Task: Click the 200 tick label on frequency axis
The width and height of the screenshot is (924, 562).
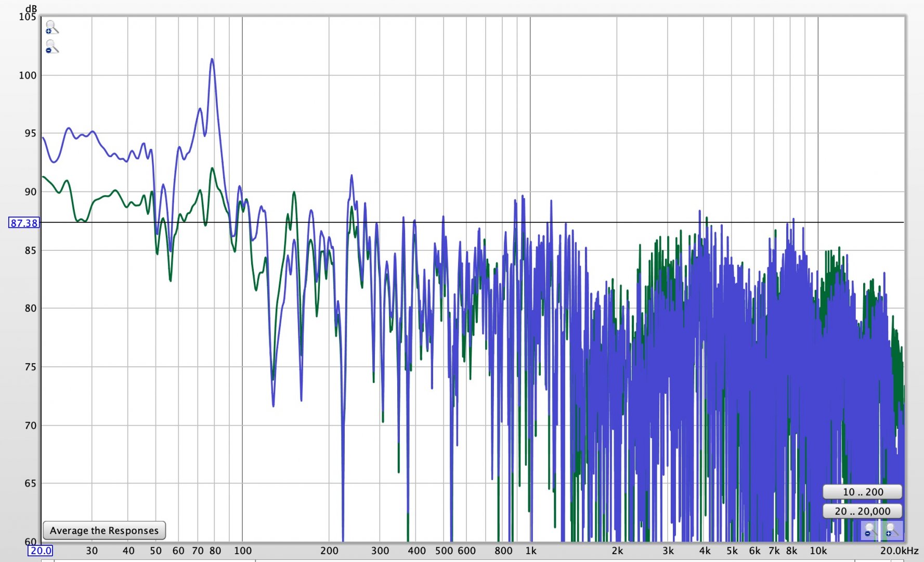Action: point(329,551)
